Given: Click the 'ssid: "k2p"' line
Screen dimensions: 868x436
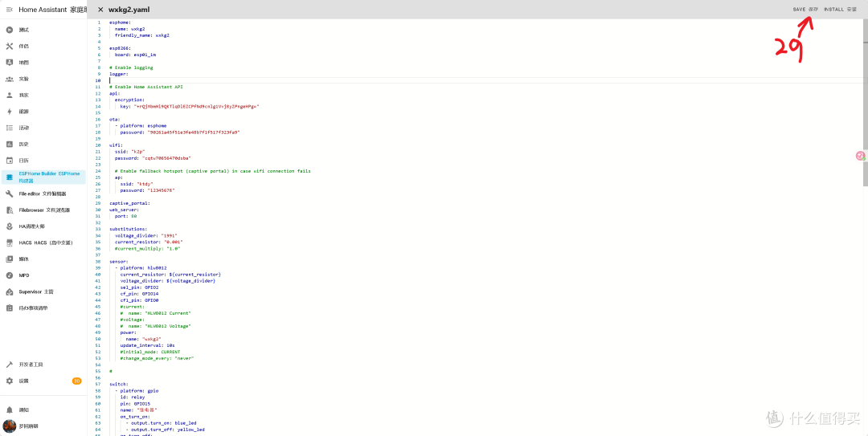Looking at the screenshot, I should (x=130, y=152).
